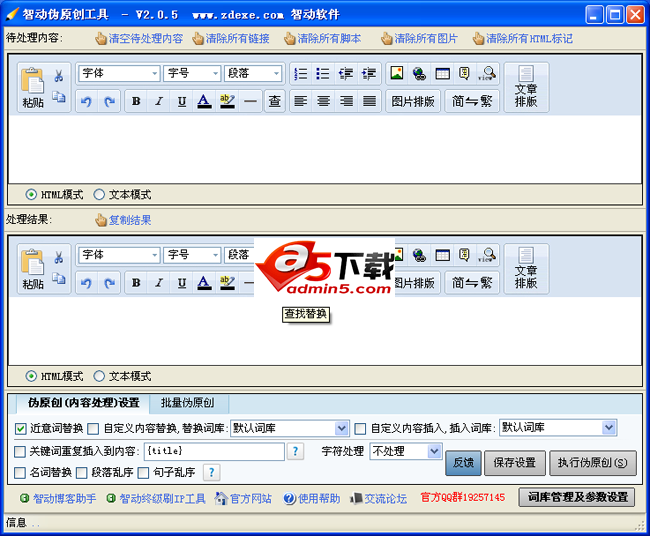Open the 字体 font dropdown in the result editor

coord(119,255)
